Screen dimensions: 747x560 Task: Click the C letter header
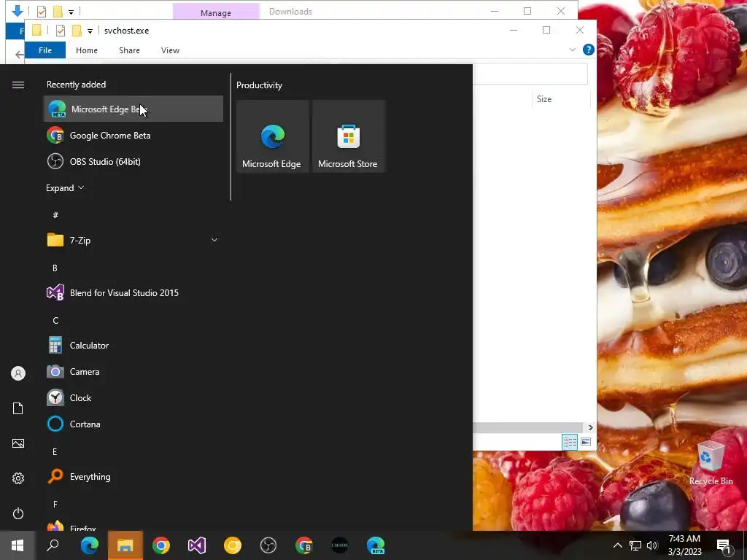55,321
